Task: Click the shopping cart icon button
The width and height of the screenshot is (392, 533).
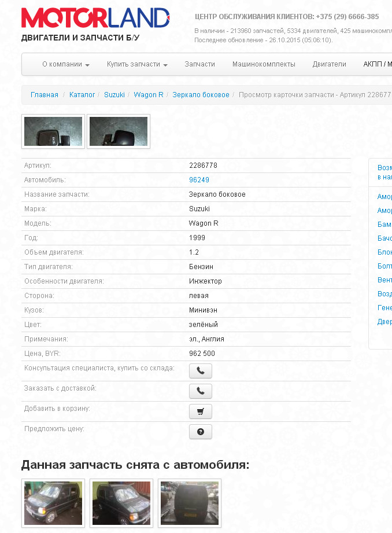Action: pyautogui.click(x=200, y=411)
